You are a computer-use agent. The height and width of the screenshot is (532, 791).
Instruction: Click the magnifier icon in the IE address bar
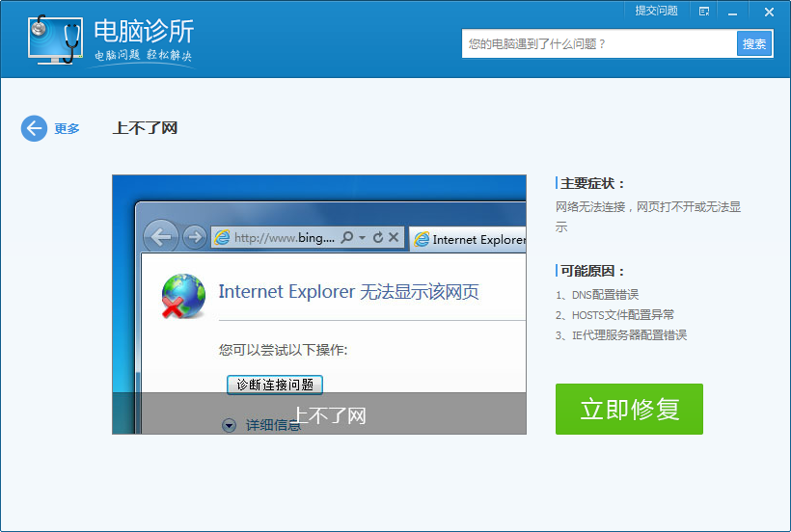(346, 237)
